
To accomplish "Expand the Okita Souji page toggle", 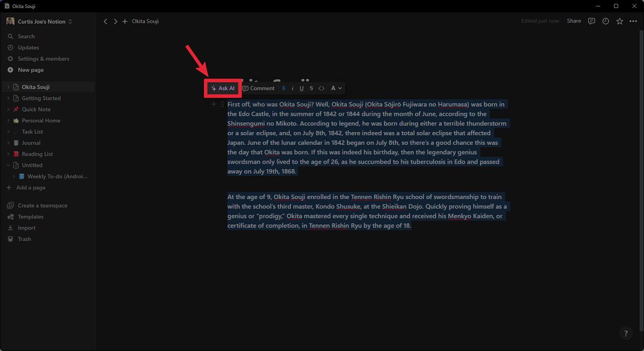I will tap(9, 87).
